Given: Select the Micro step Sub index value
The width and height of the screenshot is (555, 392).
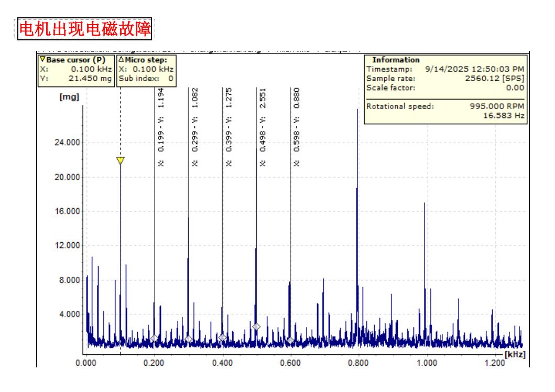Looking at the screenshot, I should (x=170, y=78).
